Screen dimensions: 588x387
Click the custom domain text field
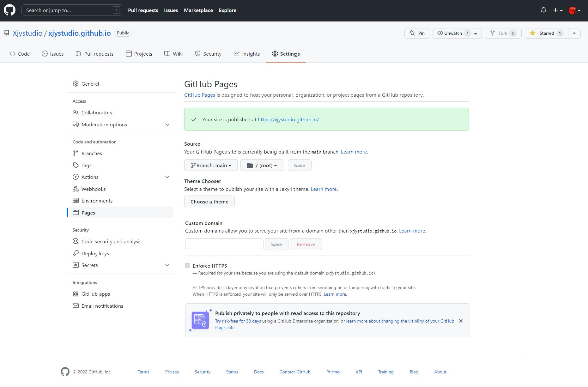(x=224, y=244)
